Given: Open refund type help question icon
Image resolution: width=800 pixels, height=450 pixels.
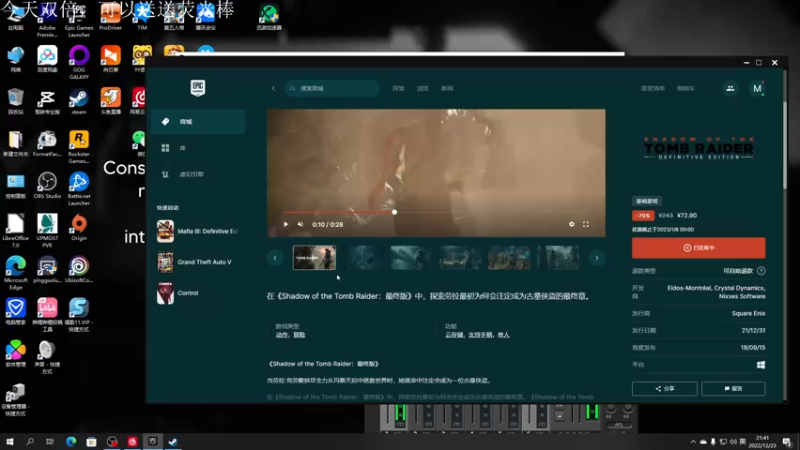Looking at the screenshot, I should [x=761, y=271].
